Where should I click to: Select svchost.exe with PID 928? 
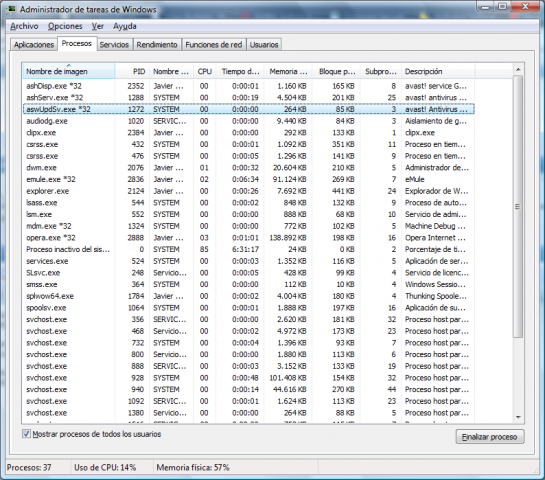(249, 378)
